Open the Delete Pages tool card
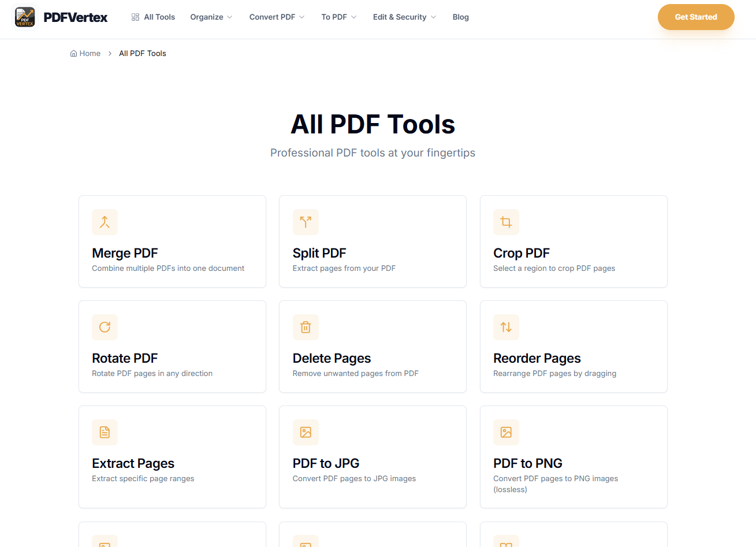The height and width of the screenshot is (547, 756). click(373, 347)
